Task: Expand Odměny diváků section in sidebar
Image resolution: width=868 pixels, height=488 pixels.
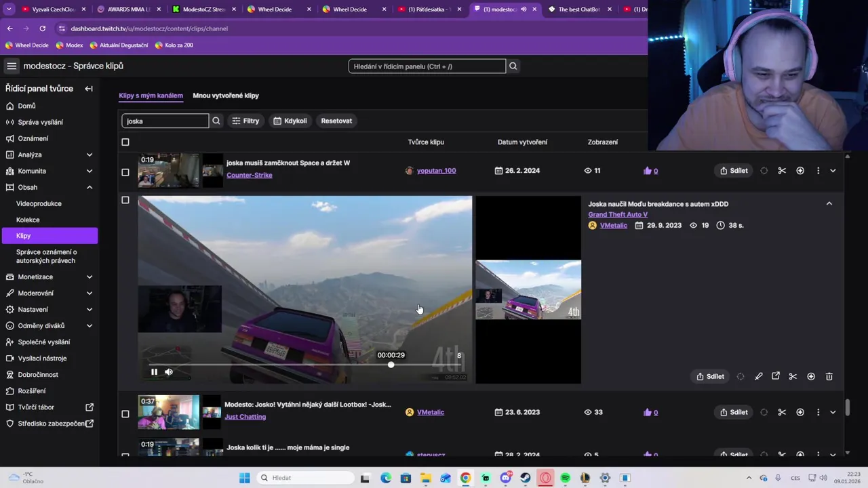Action: [x=89, y=325]
